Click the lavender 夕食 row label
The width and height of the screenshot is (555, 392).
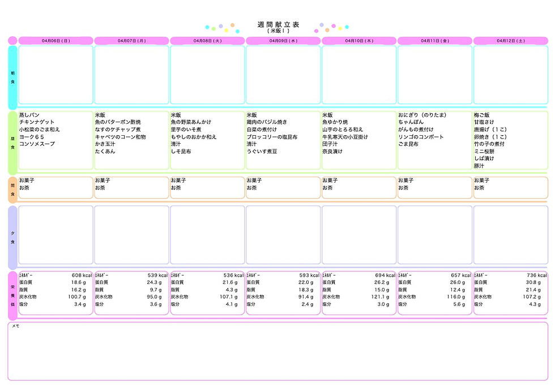coord(12,238)
